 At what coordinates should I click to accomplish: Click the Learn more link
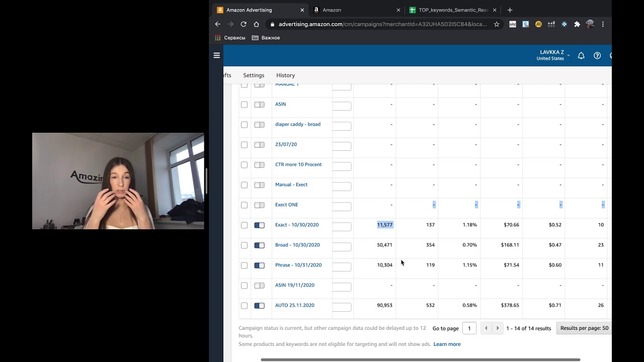447,344
